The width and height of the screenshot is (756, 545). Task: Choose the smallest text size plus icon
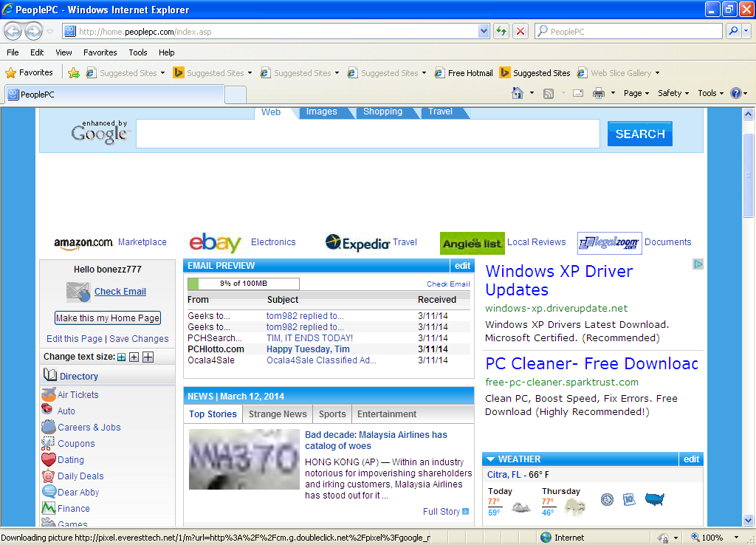(122, 357)
